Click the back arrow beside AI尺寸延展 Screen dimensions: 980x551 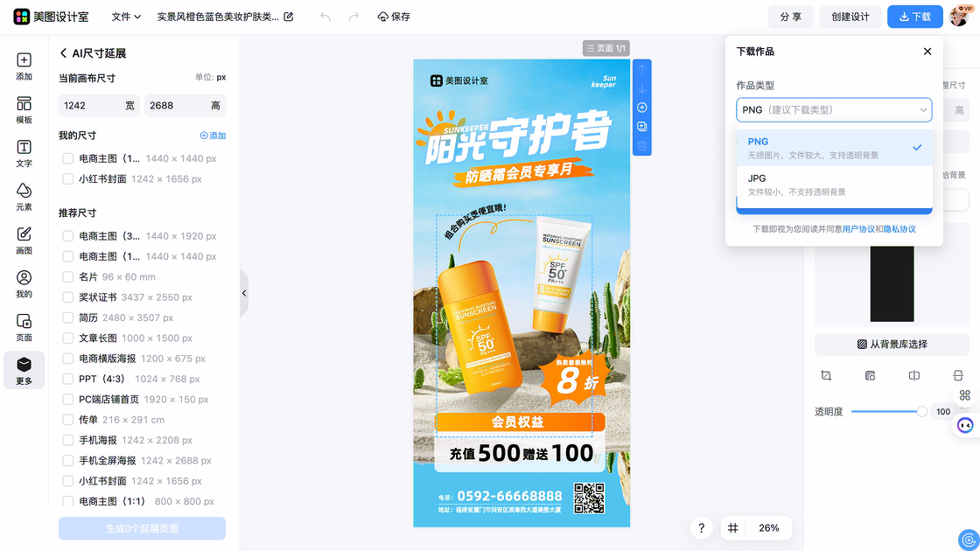[x=64, y=53]
